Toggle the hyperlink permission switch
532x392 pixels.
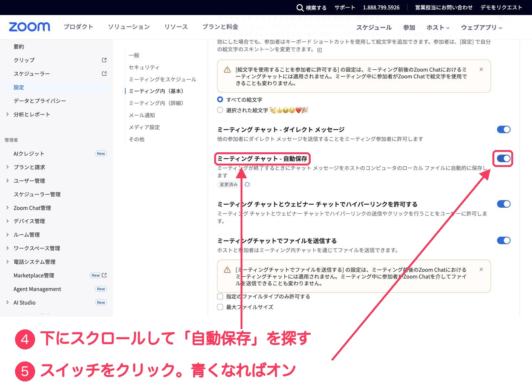point(504,204)
